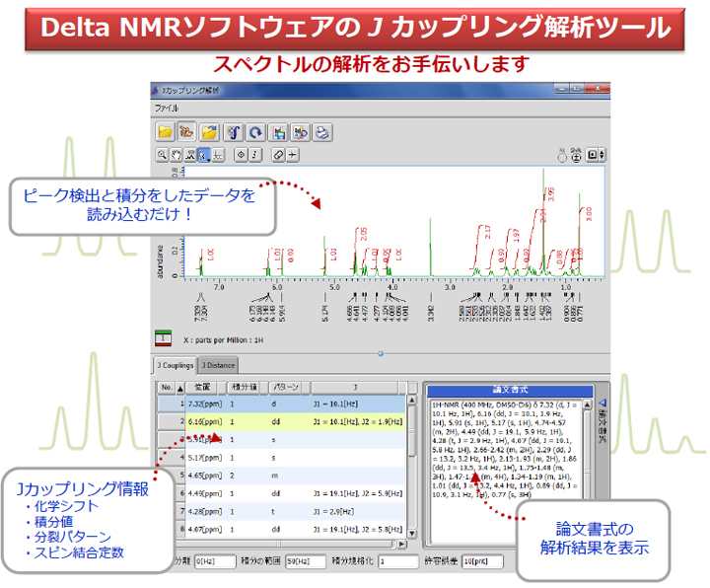Screen dimensions: 710x588
Task: Select the crosshair plus tool icon
Action: tap(293, 155)
